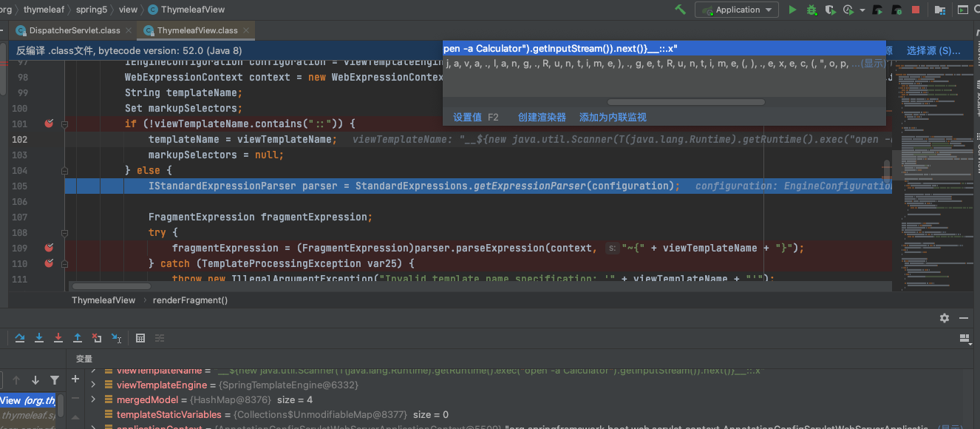The width and height of the screenshot is (980, 429).
Task: Run with coverage shield icon
Action: pos(831,10)
